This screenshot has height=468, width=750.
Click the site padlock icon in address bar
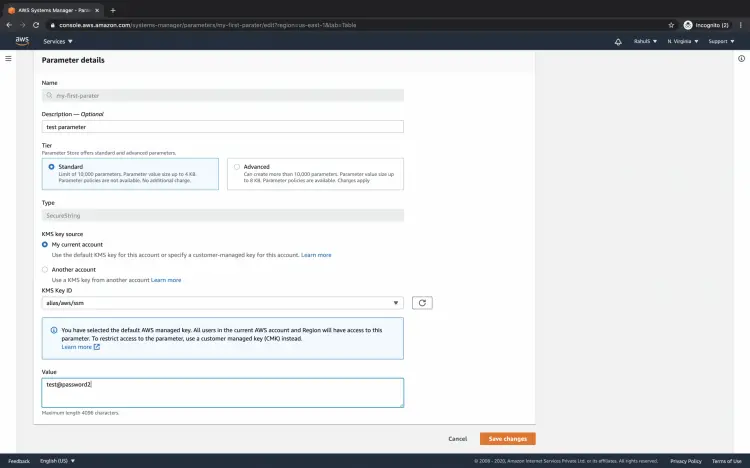[53, 25]
